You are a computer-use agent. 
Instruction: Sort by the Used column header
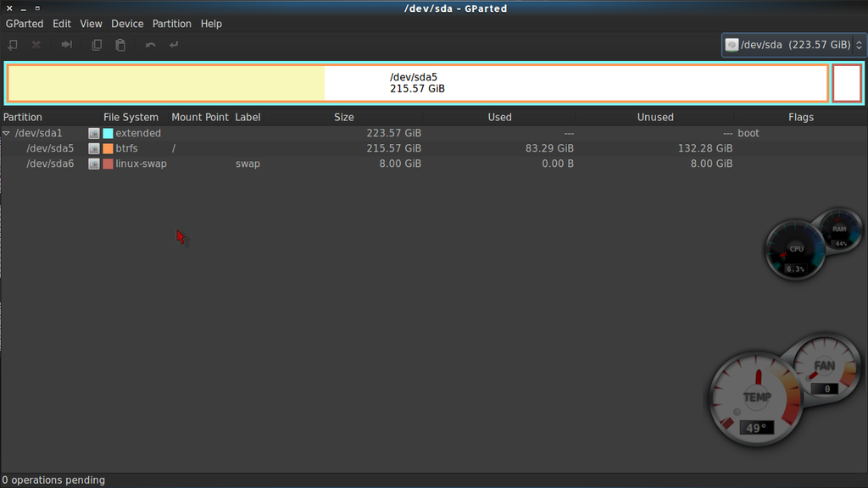click(499, 117)
